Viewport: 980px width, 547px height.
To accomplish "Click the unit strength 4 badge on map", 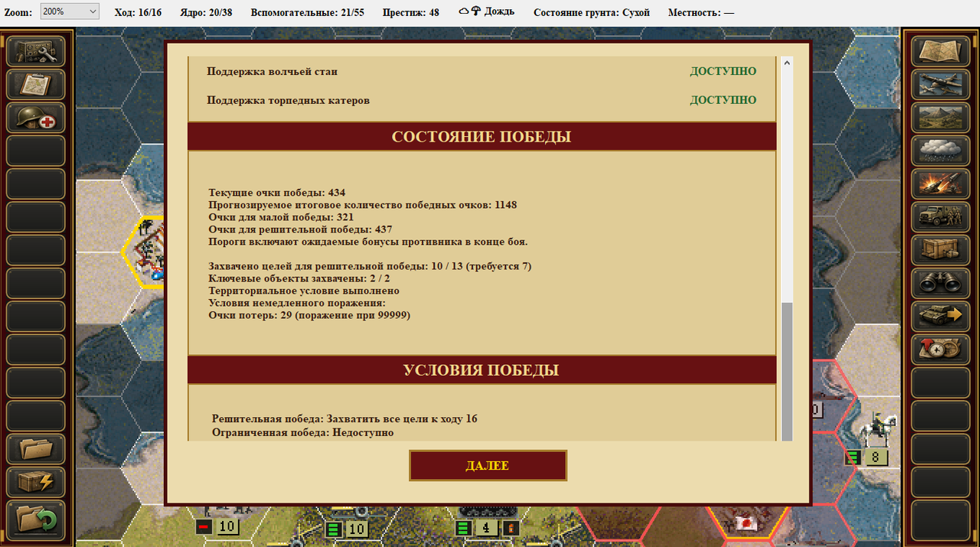I will (x=486, y=529).
